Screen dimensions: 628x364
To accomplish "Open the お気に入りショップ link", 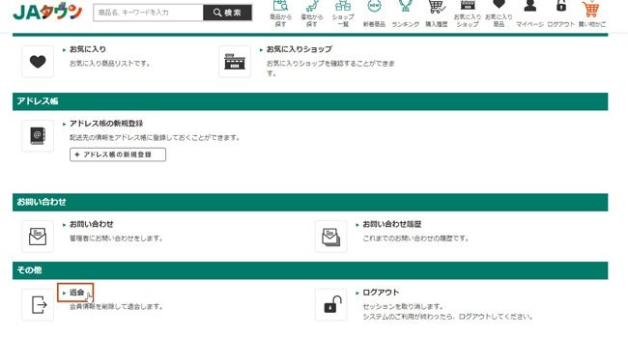I will point(299,49).
